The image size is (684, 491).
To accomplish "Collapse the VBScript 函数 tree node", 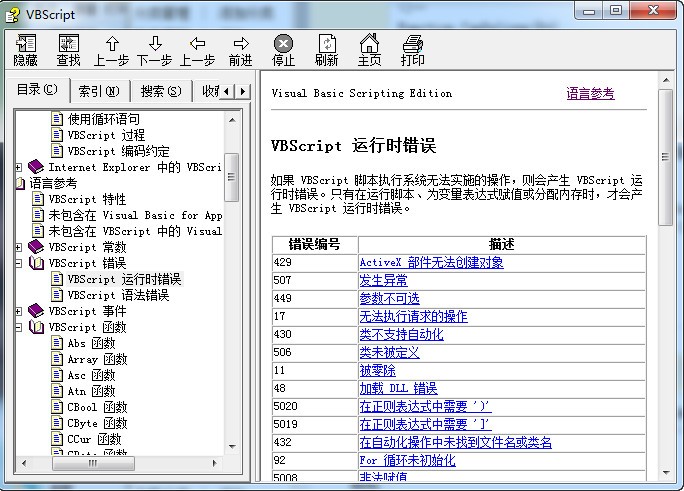I will pos(18,327).
